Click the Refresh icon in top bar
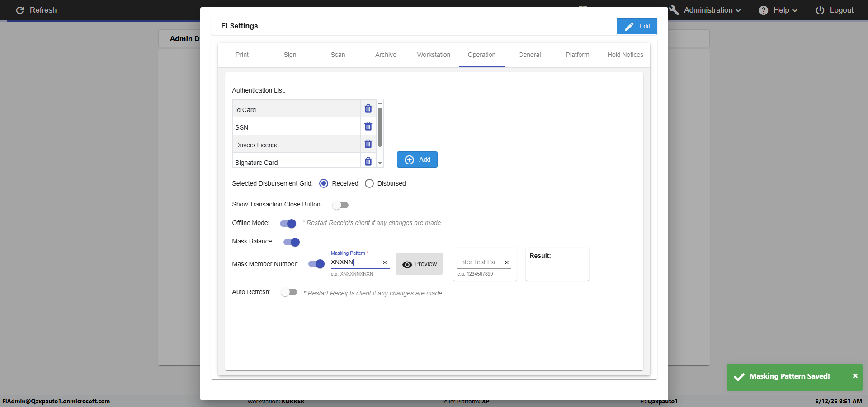Viewport: 868px width, 407px height. pyautogui.click(x=20, y=10)
